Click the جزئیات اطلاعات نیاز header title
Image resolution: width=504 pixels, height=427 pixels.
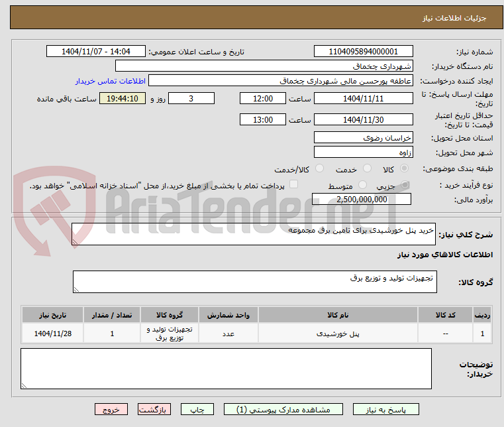[454, 18]
